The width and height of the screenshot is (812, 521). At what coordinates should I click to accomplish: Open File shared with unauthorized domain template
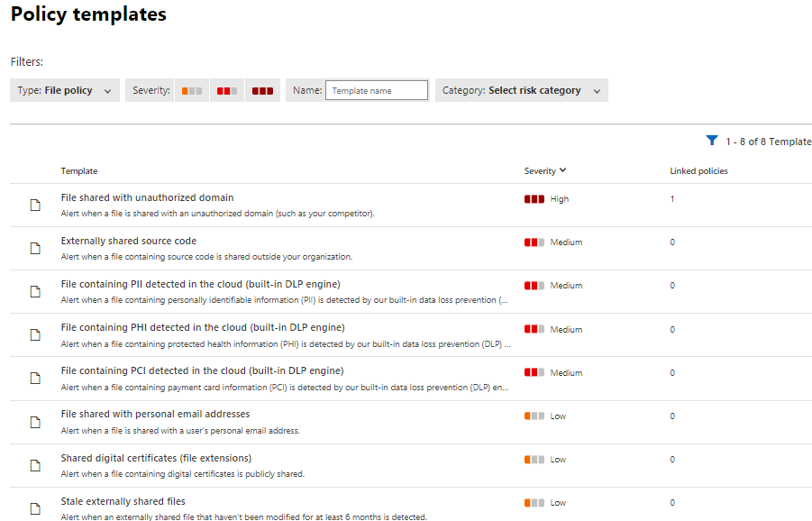point(147,197)
